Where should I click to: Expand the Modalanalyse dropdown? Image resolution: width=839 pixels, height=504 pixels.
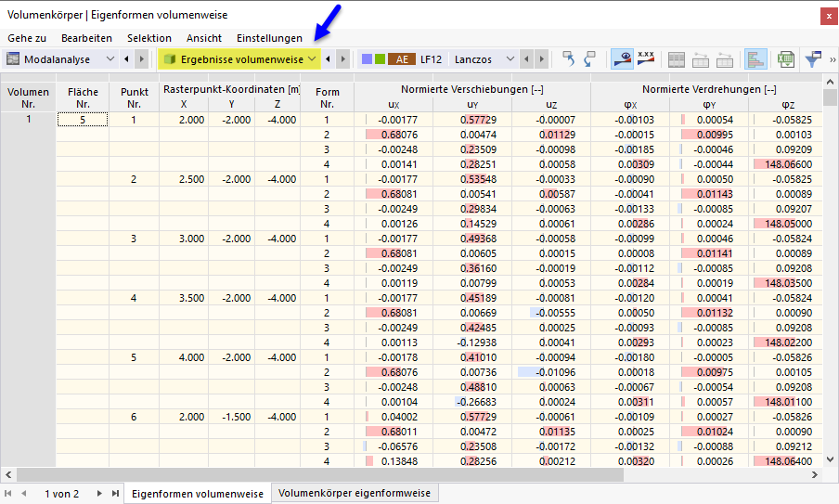[x=110, y=58]
